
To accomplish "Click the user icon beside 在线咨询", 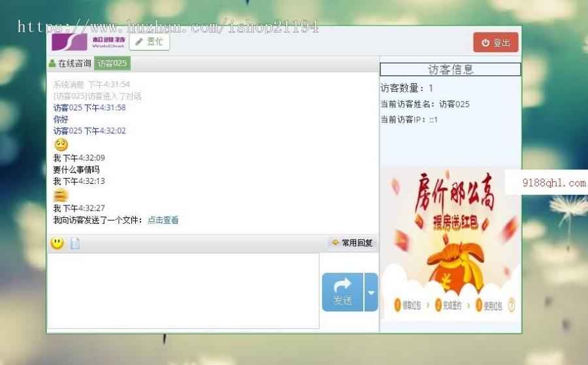I will click(x=52, y=63).
